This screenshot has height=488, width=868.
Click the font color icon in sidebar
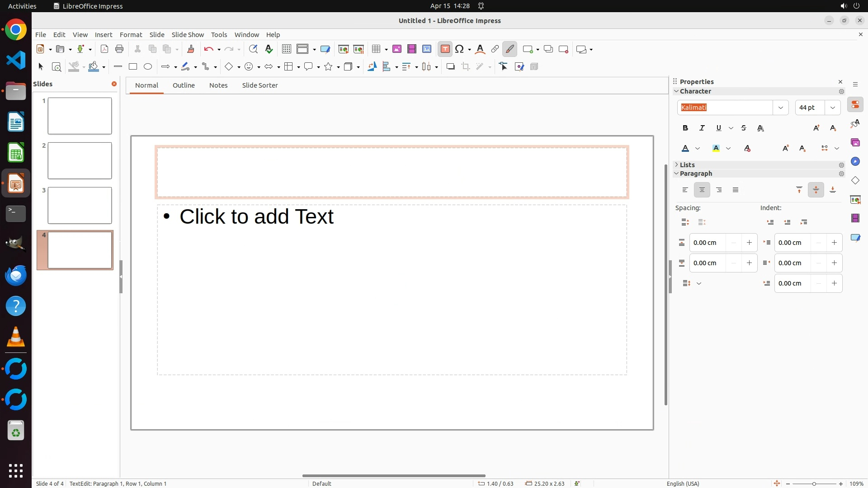click(685, 149)
